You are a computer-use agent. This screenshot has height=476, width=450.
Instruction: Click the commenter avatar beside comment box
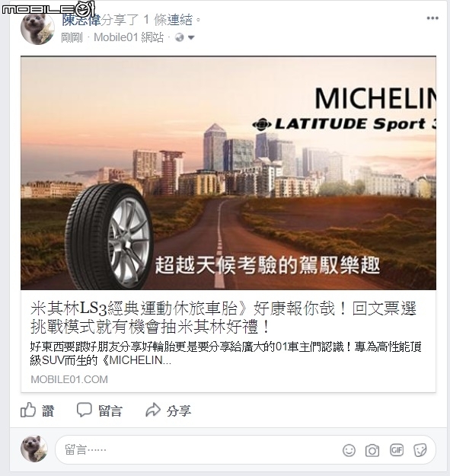pos(34,449)
